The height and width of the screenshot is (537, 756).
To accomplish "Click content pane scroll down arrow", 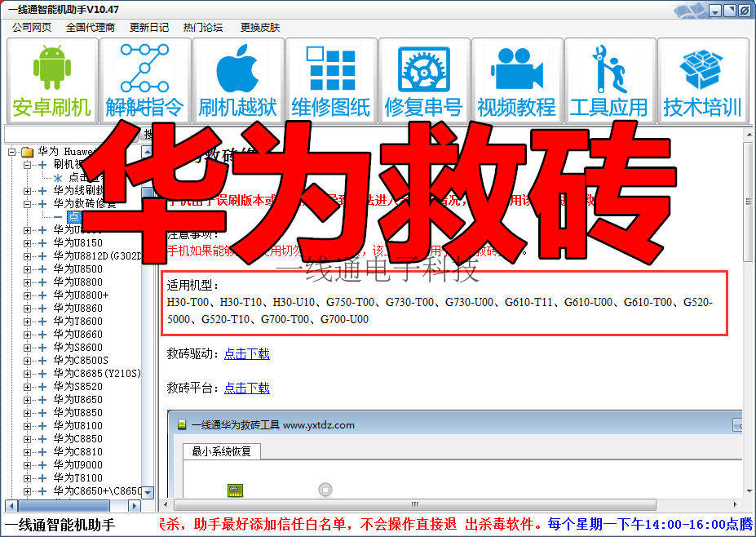I will point(749,491).
